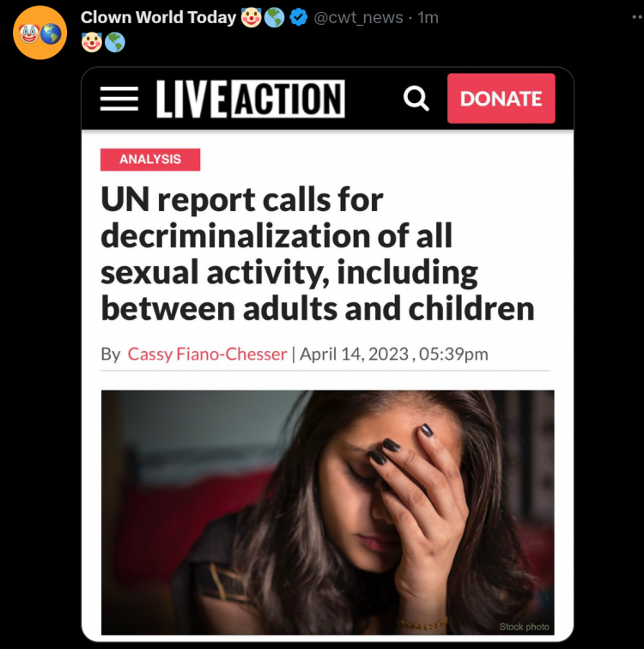This screenshot has width=644, height=649.
Task: Open the Clown World Today profile avatar
Action: [39, 33]
